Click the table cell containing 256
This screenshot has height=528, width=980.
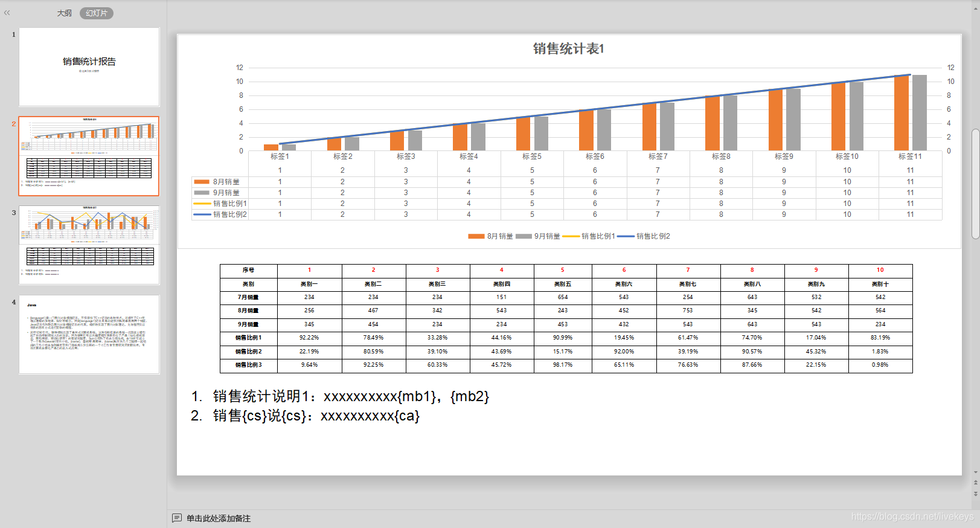[309, 311]
